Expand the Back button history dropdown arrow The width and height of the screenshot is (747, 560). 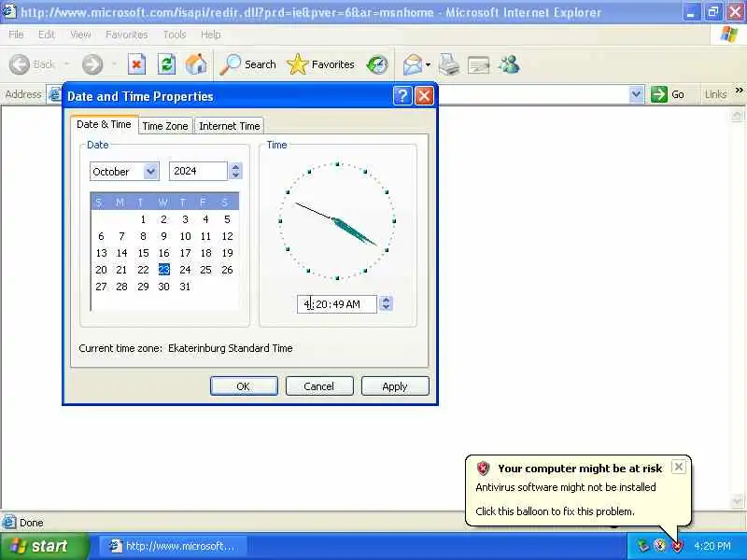(x=67, y=64)
